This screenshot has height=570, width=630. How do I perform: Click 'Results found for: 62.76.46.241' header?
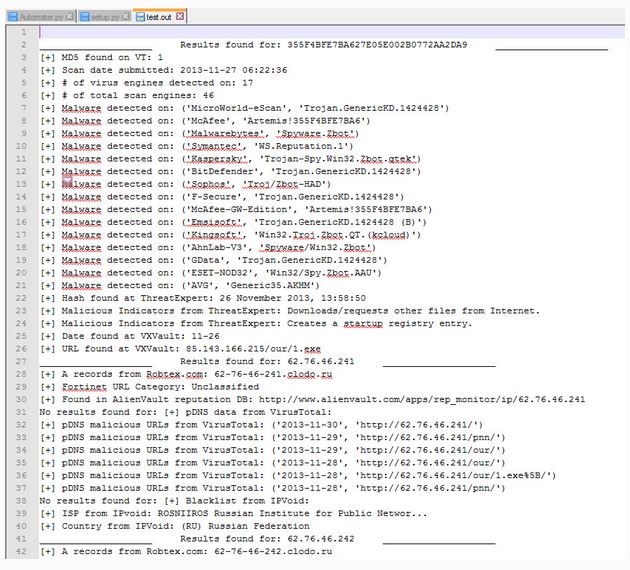[x=267, y=361]
